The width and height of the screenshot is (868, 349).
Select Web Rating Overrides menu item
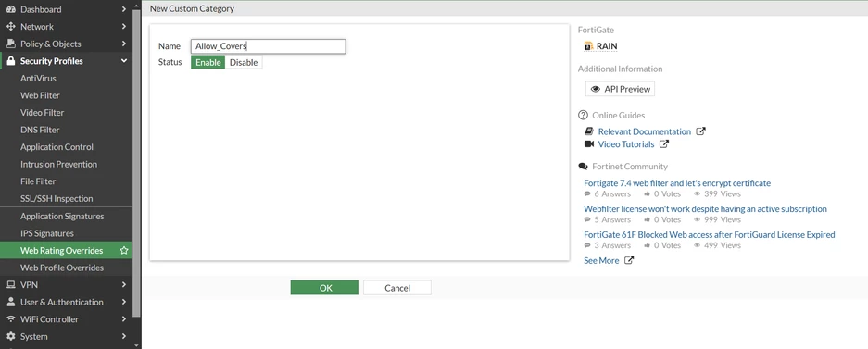pos(66,251)
